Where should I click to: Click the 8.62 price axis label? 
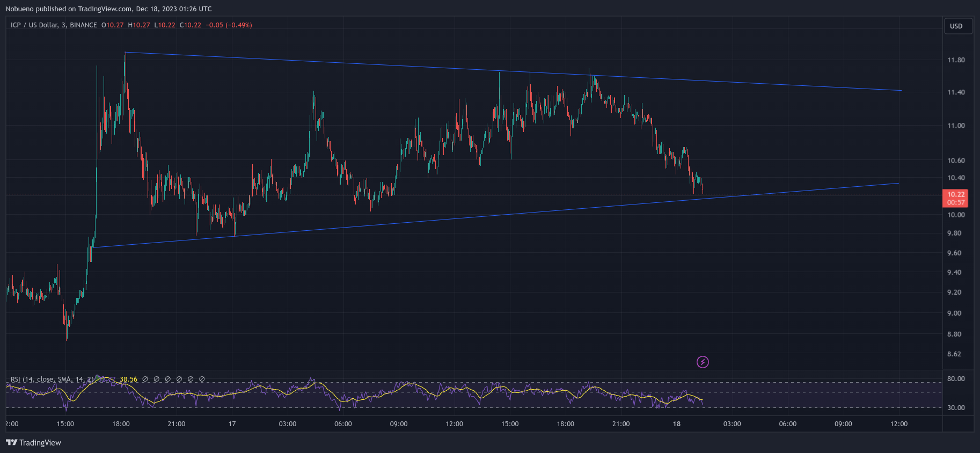coord(954,354)
